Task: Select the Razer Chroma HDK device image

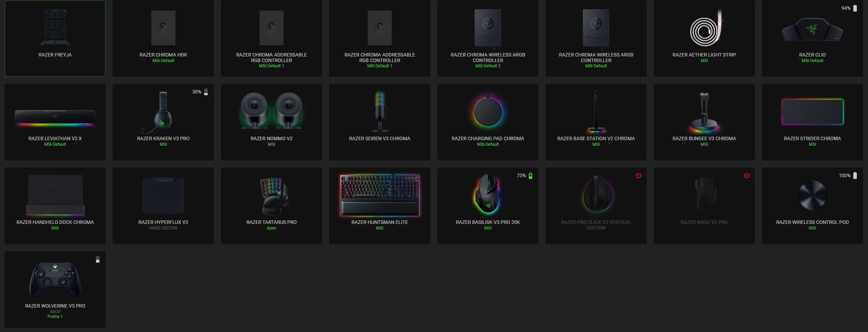Action: [x=163, y=28]
